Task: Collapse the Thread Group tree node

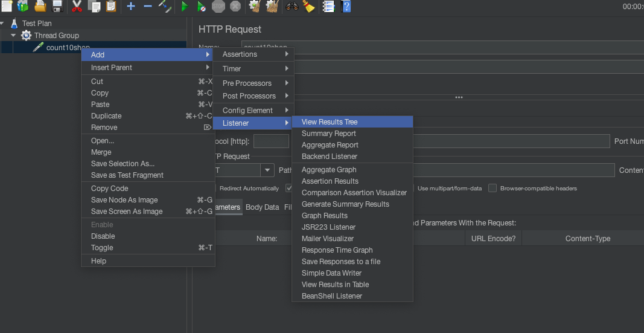Action: pos(13,36)
